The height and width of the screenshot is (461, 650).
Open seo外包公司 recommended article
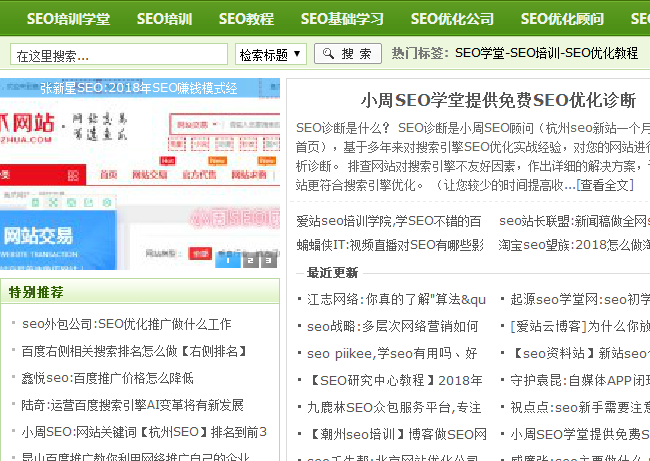coord(126,324)
